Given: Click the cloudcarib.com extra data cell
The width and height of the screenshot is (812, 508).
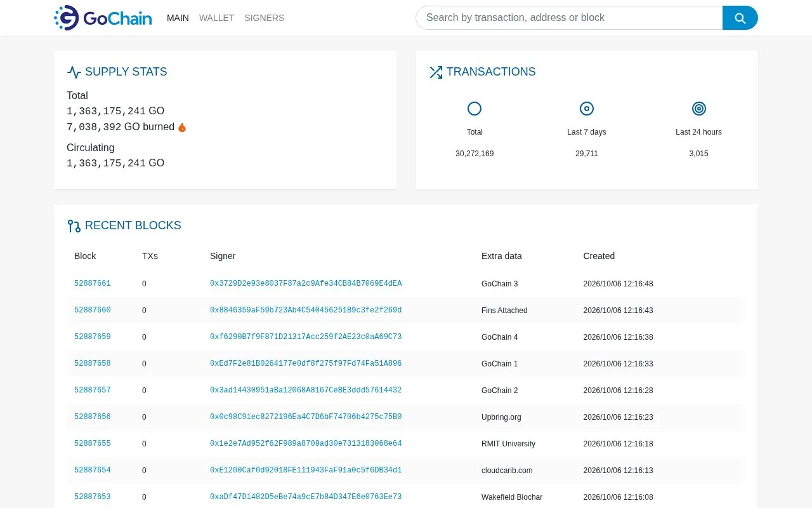Looking at the screenshot, I should (x=507, y=471).
